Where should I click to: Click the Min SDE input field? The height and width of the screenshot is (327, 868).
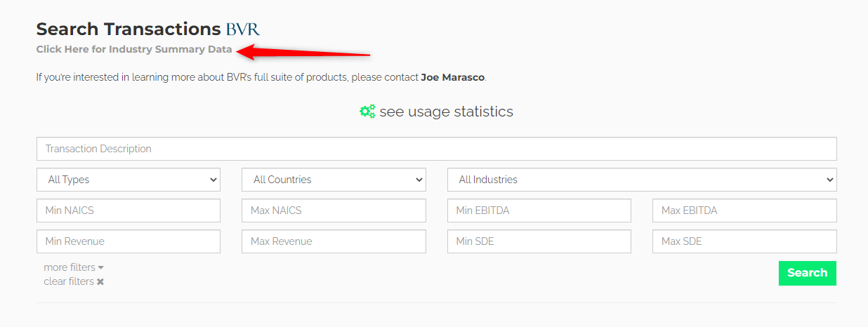point(539,241)
